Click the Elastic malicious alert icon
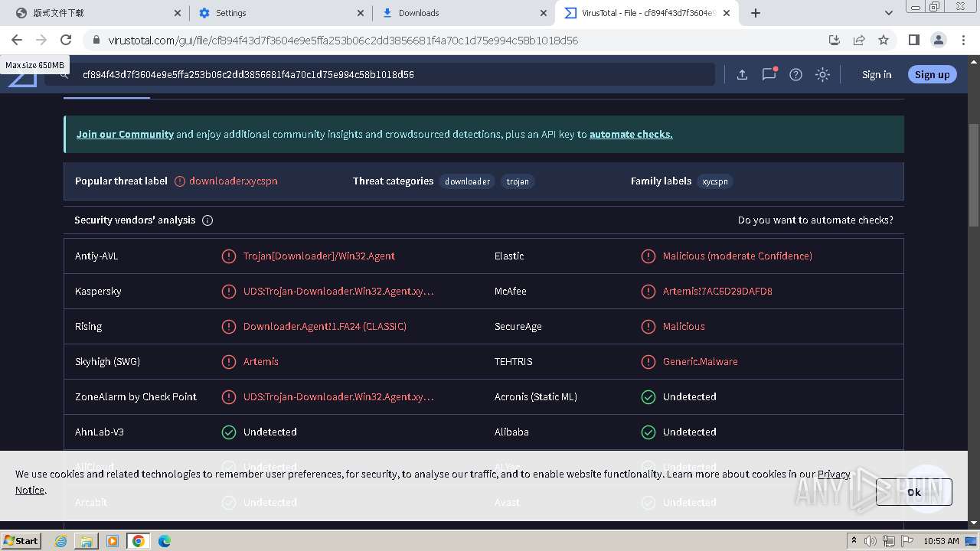This screenshot has width=980, height=551. [x=648, y=256]
